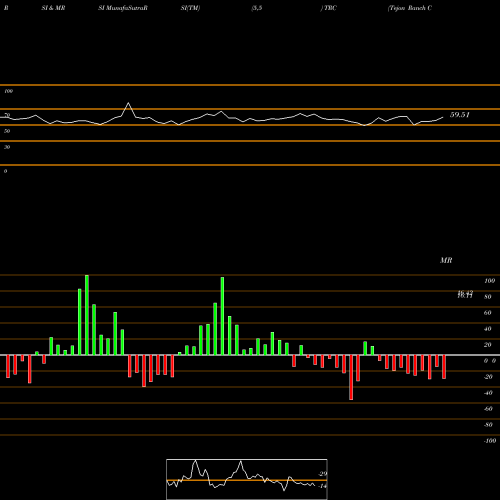This screenshot has width=500, height=500.
Task: Click the 50 level label on the RSI panel
Action: pyautogui.click(x=7, y=131)
